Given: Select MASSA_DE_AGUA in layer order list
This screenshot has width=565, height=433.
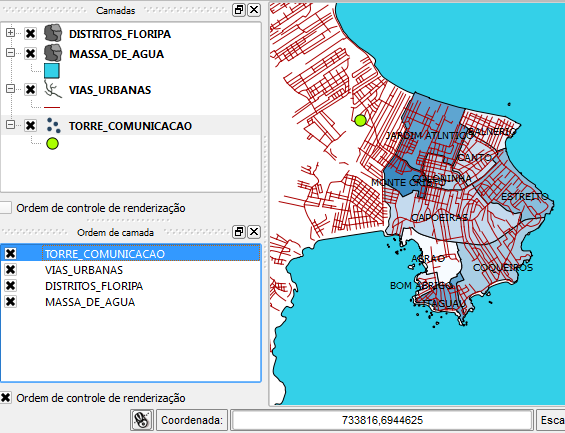Looking at the screenshot, I should coord(90,302).
